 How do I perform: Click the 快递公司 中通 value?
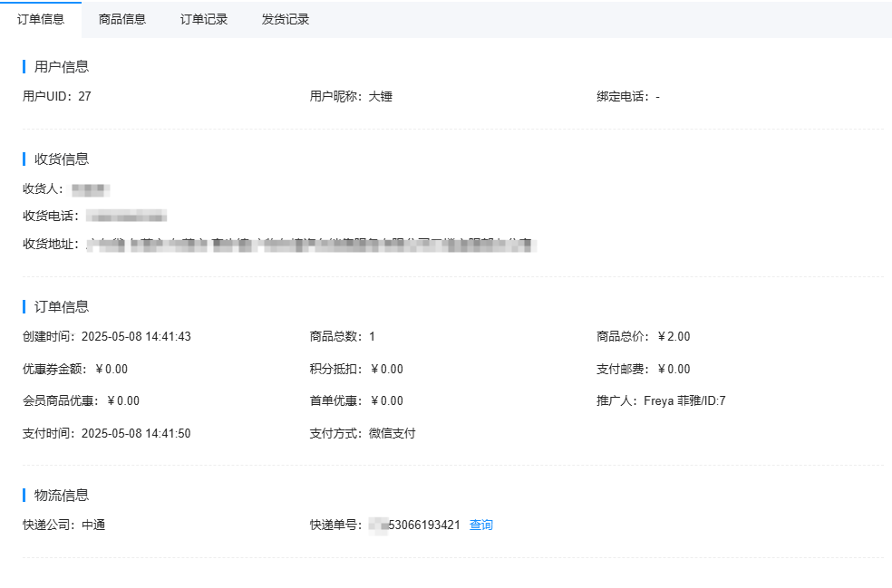pos(93,525)
